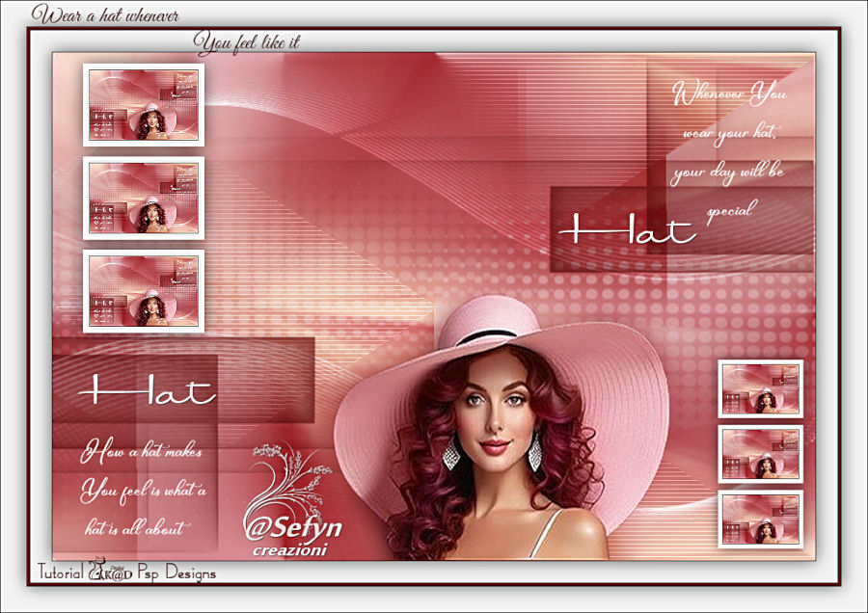Click the word "Tutorial" in the footer credit

point(61,573)
